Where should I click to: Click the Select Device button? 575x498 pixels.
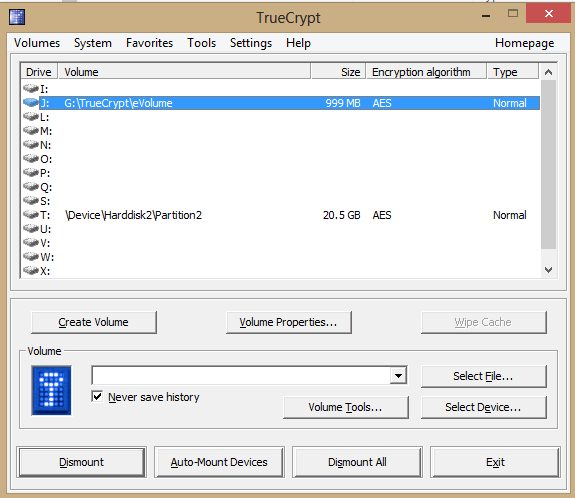[484, 407]
